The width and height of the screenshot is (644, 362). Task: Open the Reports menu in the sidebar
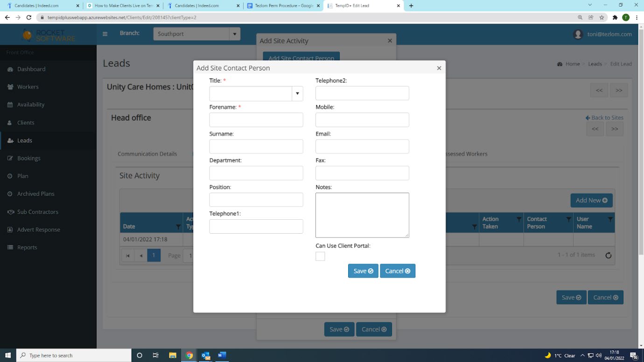27,247
